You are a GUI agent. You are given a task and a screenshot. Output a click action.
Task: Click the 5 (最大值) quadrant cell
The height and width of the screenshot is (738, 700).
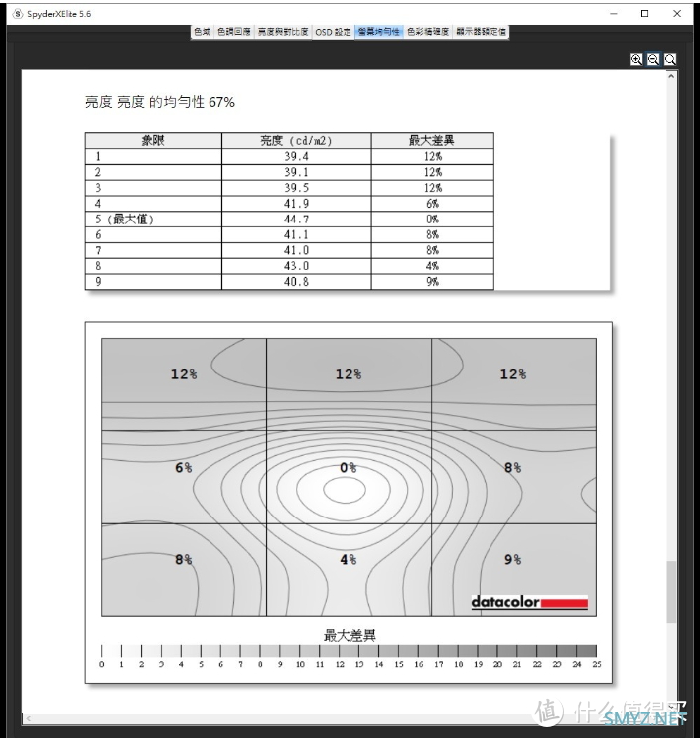pyautogui.click(x=153, y=219)
